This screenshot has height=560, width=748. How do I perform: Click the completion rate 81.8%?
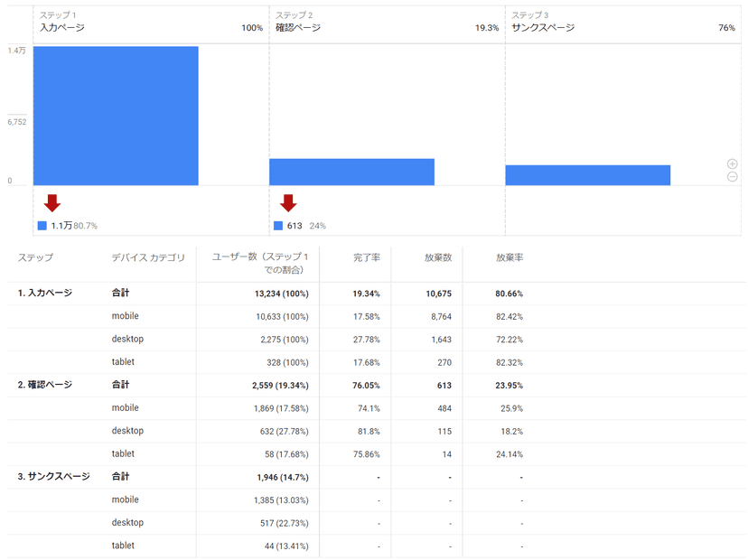click(x=369, y=431)
